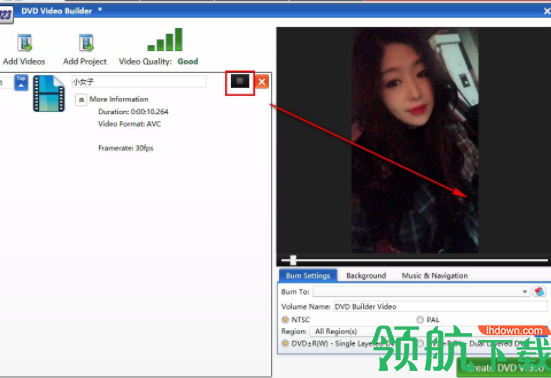Open the Region All Region(s) dropdown

coord(427,331)
